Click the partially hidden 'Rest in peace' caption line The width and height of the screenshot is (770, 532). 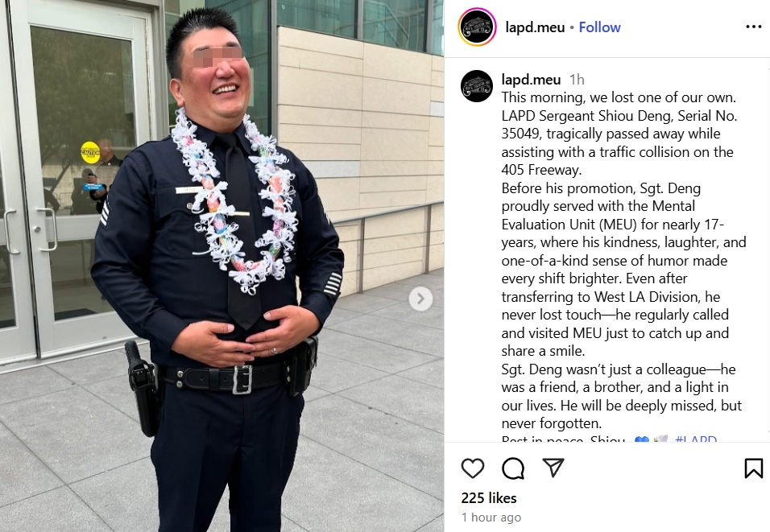click(563, 438)
